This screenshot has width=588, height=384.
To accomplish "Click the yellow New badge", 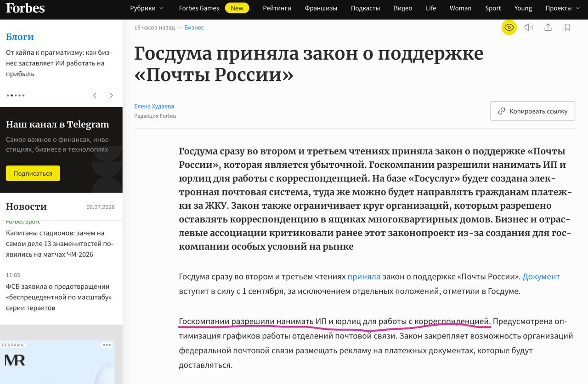I will [x=237, y=8].
